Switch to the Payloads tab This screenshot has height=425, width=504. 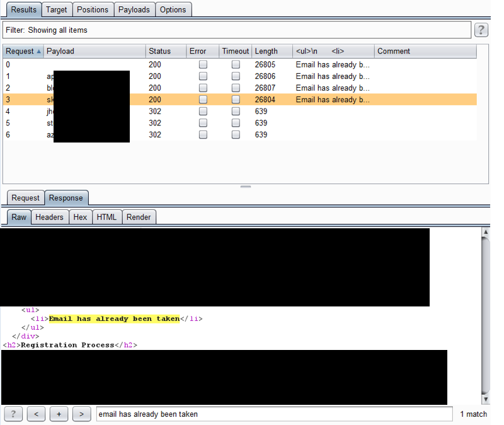point(134,9)
